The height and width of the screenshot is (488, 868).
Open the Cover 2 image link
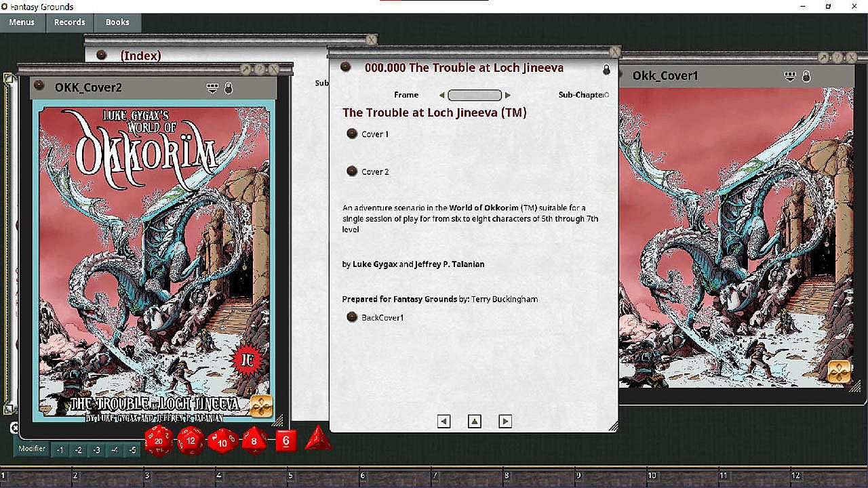click(x=352, y=171)
